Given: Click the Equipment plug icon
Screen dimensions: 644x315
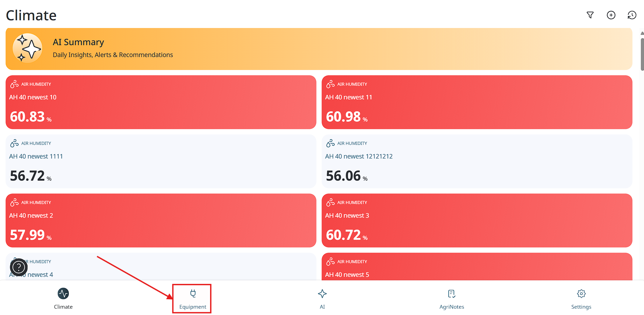Looking at the screenshot, I should 193,293.
